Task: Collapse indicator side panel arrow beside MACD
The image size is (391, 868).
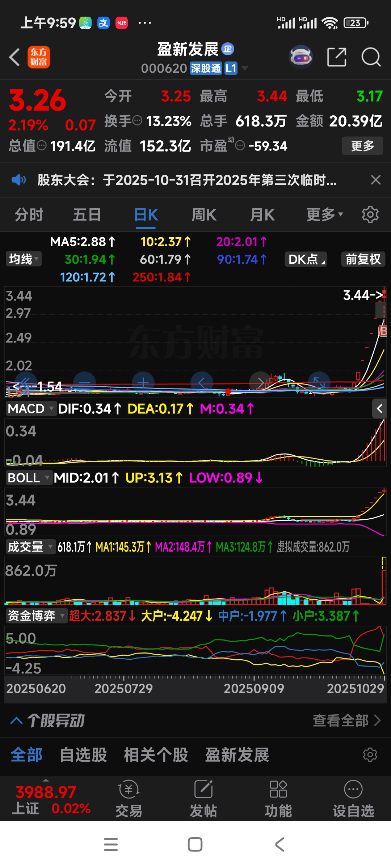Action: (x=379, y=409)
